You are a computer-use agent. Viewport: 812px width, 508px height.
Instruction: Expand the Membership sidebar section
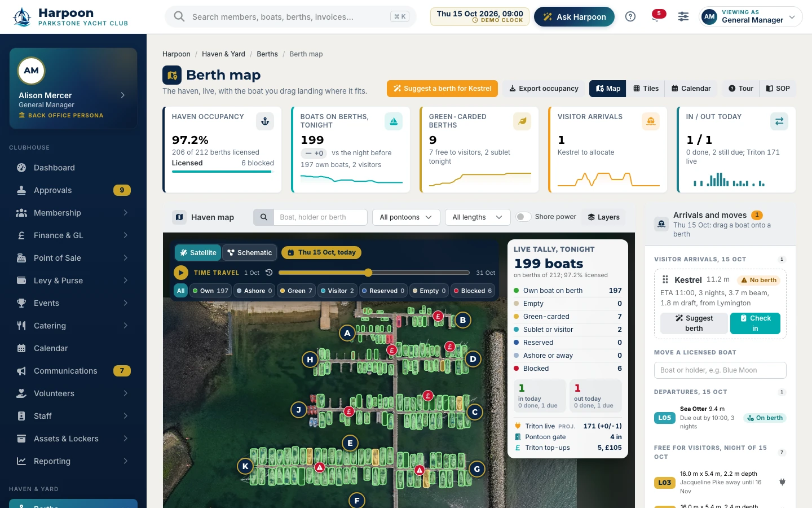click(x=73, y=213)
